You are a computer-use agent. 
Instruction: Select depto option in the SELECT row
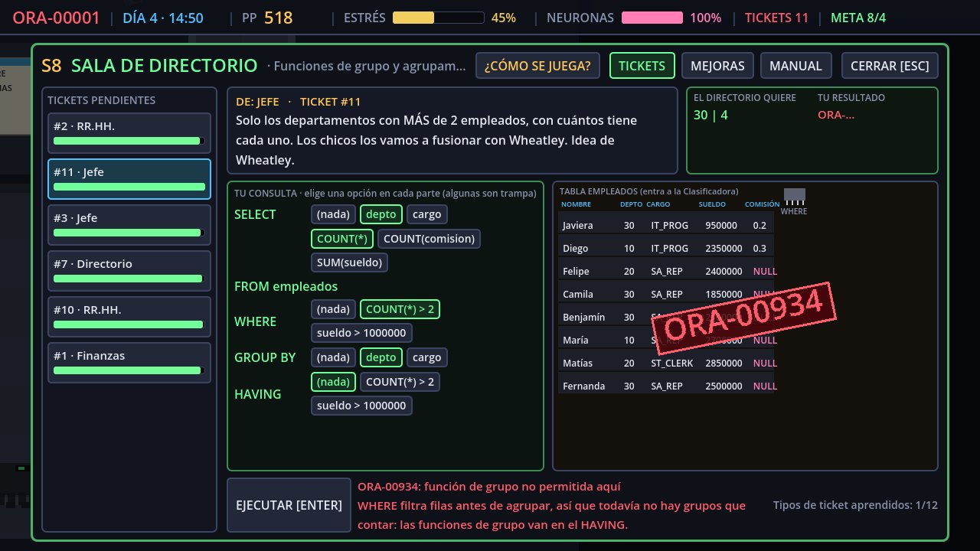381,214
